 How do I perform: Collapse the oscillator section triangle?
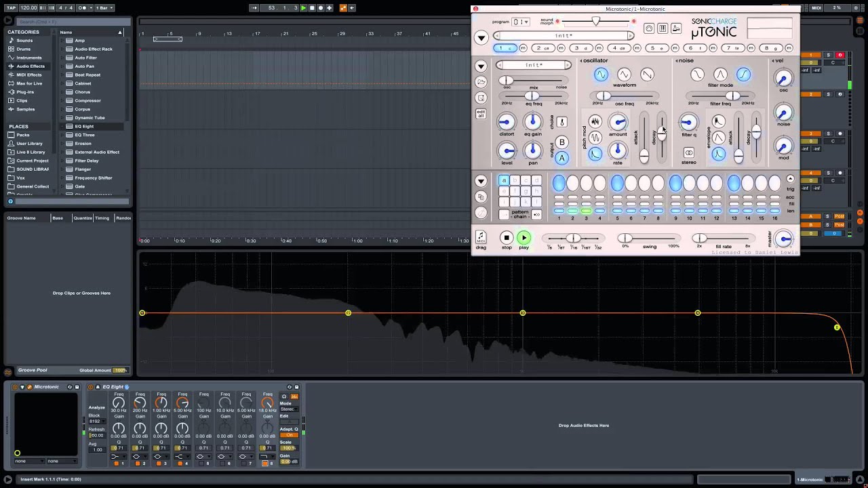pos(581,61)
